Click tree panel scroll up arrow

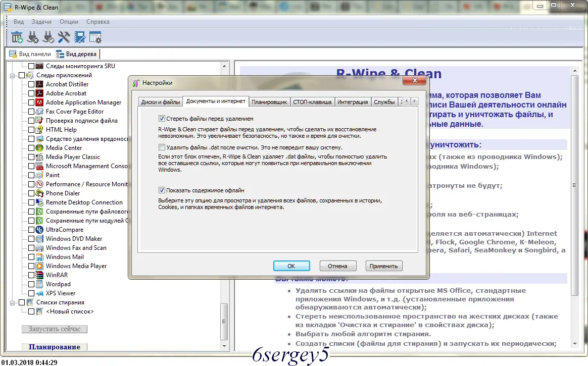[224, 66]
